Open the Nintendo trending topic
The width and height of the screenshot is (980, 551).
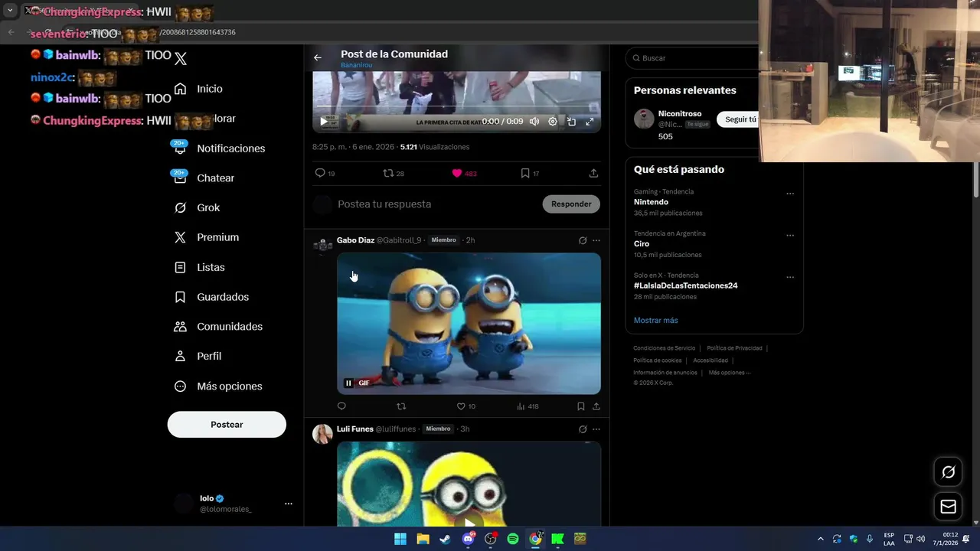(x=651, y=202)
